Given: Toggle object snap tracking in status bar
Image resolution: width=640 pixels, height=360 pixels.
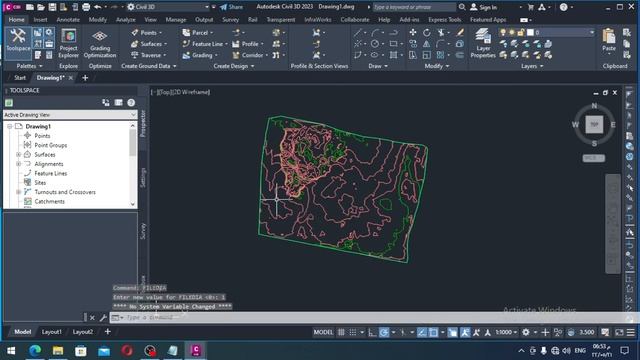Looking at the screenshot, I should (x=422, y=332).
